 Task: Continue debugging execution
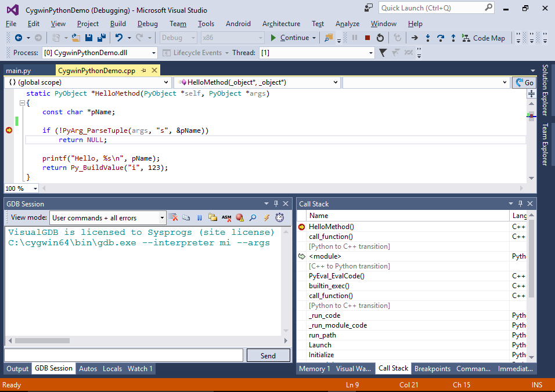click(290, 38)
